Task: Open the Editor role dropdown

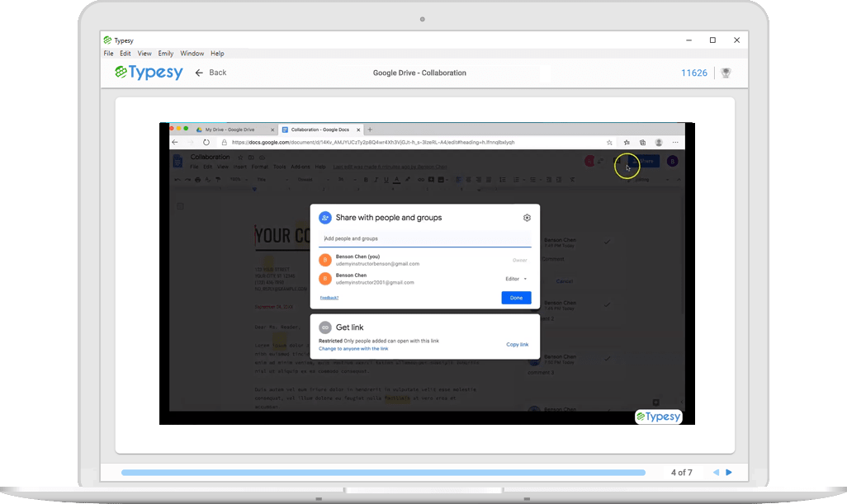Action: click(x=516, y=279)
